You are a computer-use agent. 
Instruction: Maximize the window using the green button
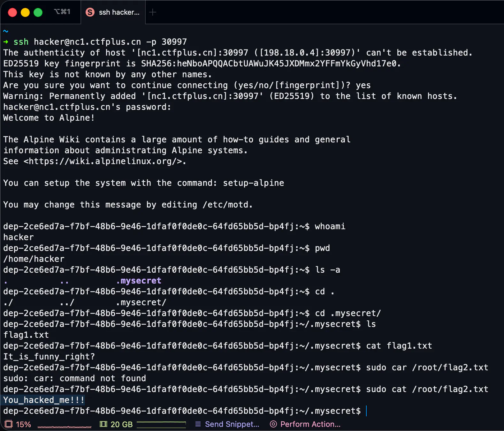(38, 12)
